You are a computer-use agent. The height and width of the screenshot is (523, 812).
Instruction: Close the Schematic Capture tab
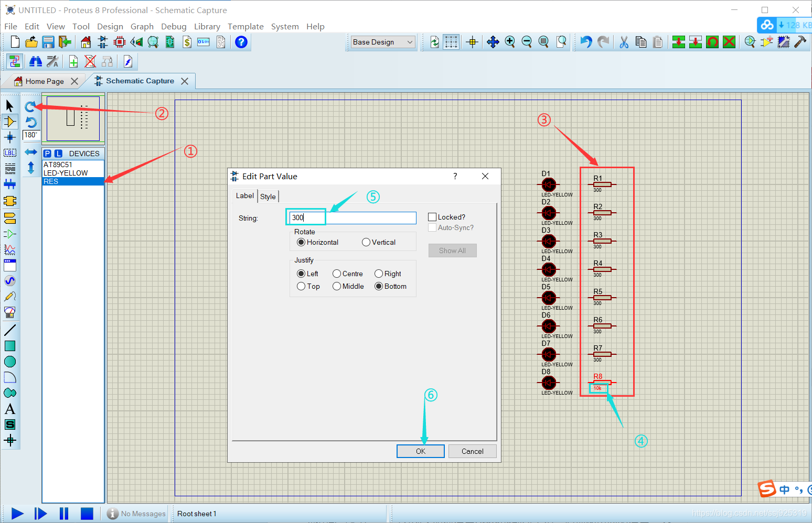pos(185,81)
